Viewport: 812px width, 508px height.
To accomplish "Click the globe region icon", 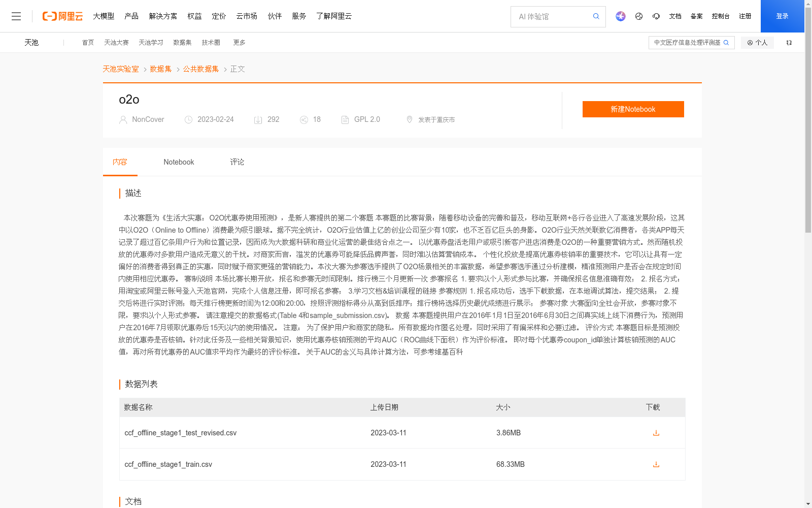I will (639, 16).
